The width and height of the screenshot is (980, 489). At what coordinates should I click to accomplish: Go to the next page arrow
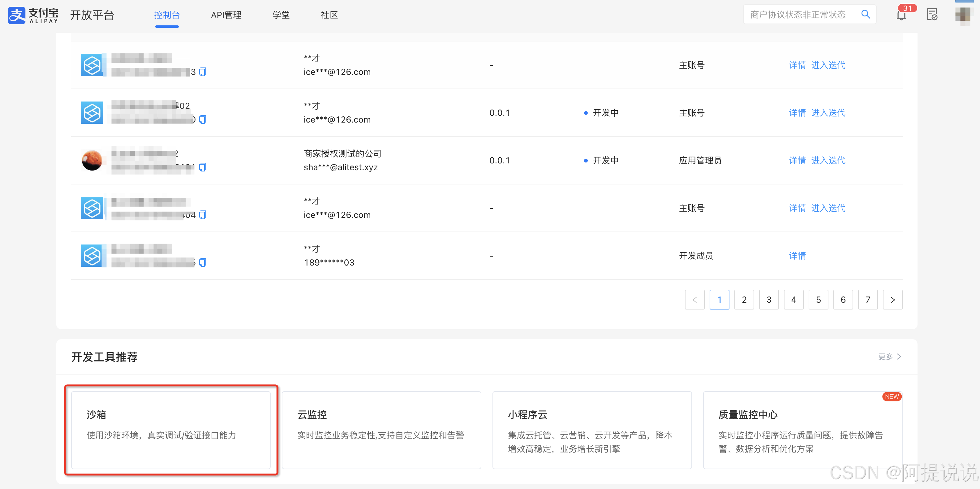pyautogui.click(x=892, y=300)
